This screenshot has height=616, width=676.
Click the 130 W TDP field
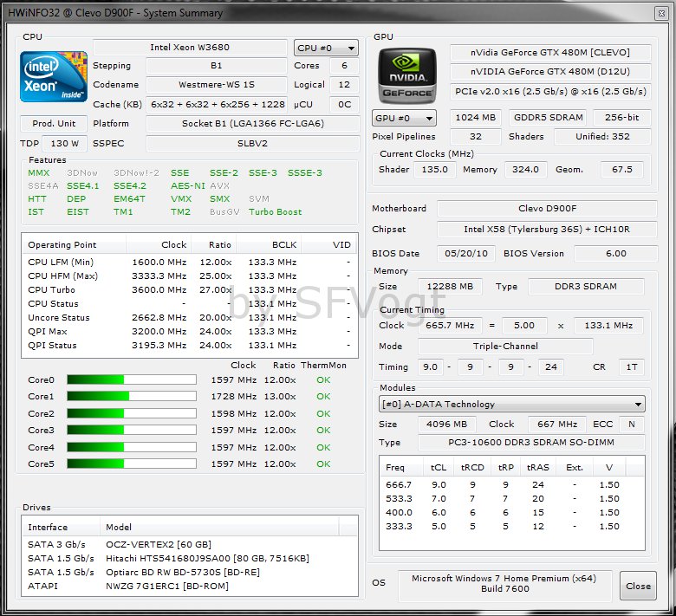pyautogui.click(x=65, y=143)
